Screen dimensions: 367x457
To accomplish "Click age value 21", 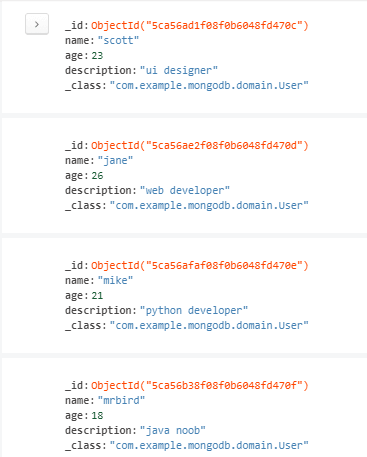I will pyautogui.click(x=97, y=295).
